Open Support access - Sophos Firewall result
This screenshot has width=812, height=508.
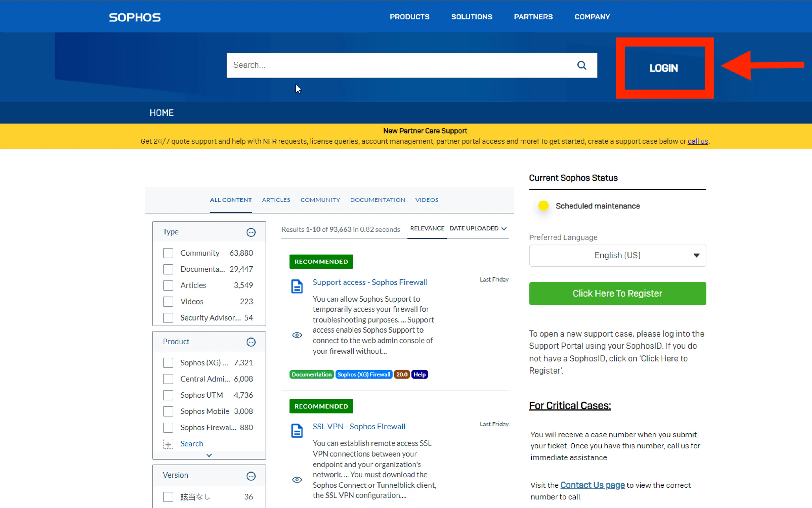[370, 282]
